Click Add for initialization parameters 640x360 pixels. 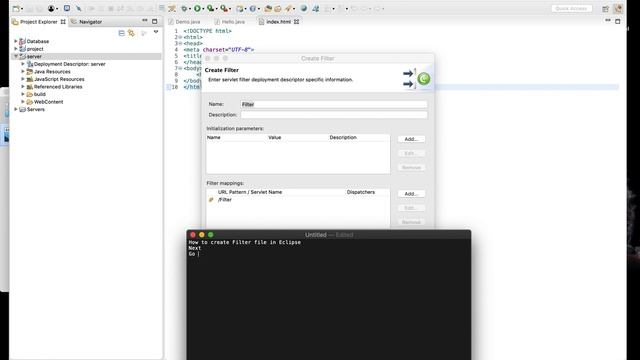pyautogui.click(x=411, y=139)
